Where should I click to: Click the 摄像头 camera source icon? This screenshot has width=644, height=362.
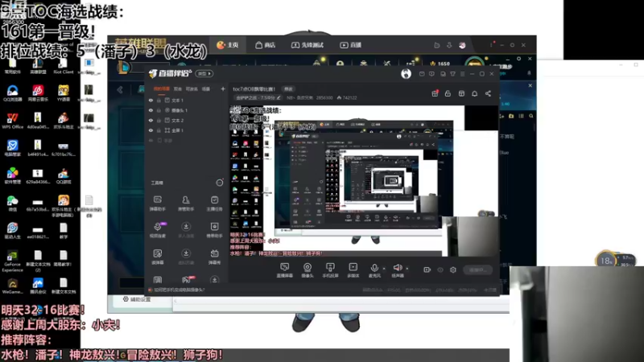308,270
